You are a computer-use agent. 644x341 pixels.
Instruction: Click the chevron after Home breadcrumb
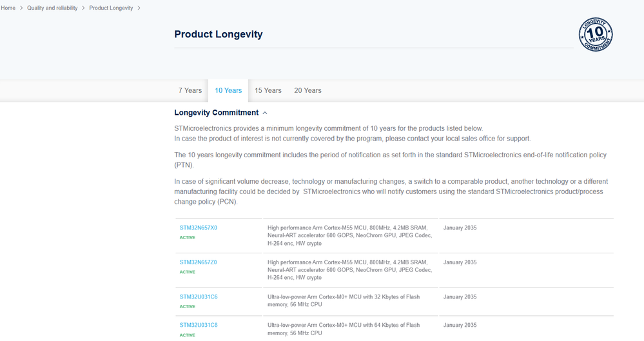pyautogui.click(x=21, y=8)
